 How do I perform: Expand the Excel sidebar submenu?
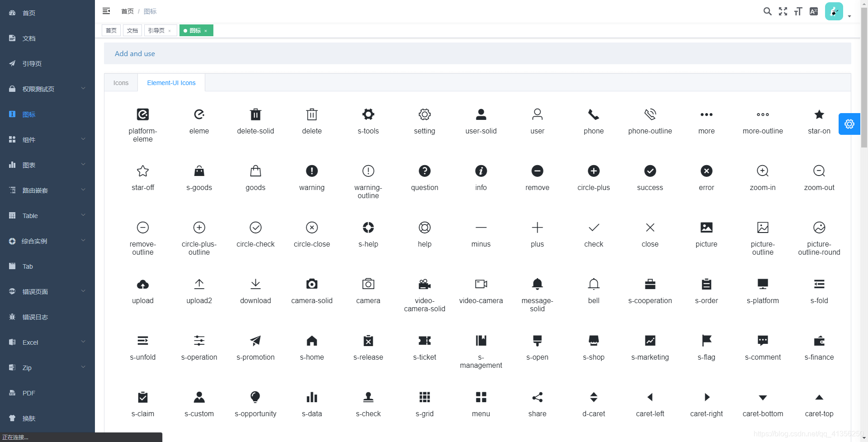[47, 342]
